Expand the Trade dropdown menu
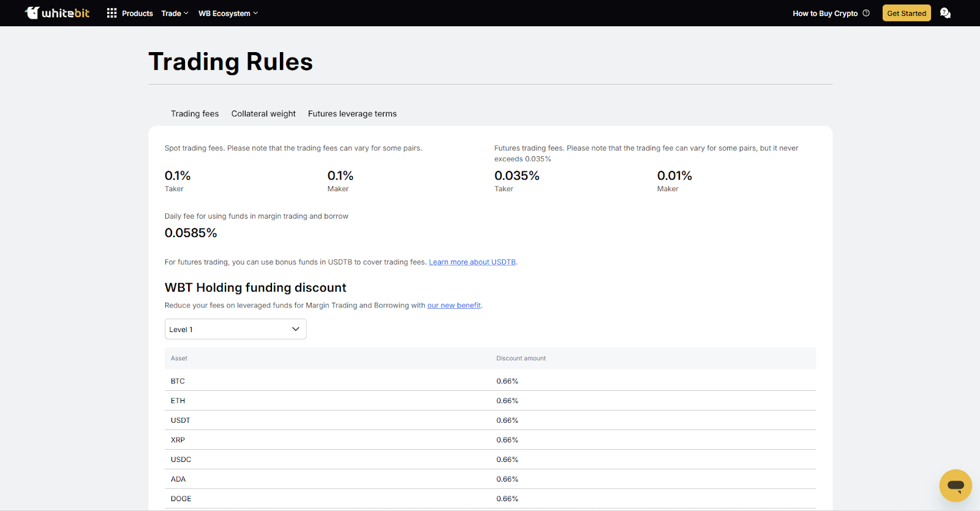980x511 pixels. point(175,13)
